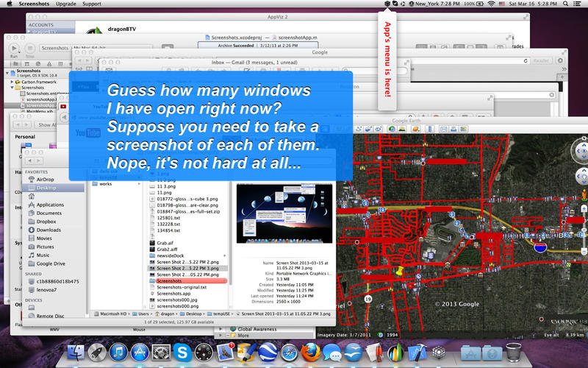Viewport: 588px width, 368px height.
Task: Open the Screenshots app icon in menu bar
Action: [387, 4]
